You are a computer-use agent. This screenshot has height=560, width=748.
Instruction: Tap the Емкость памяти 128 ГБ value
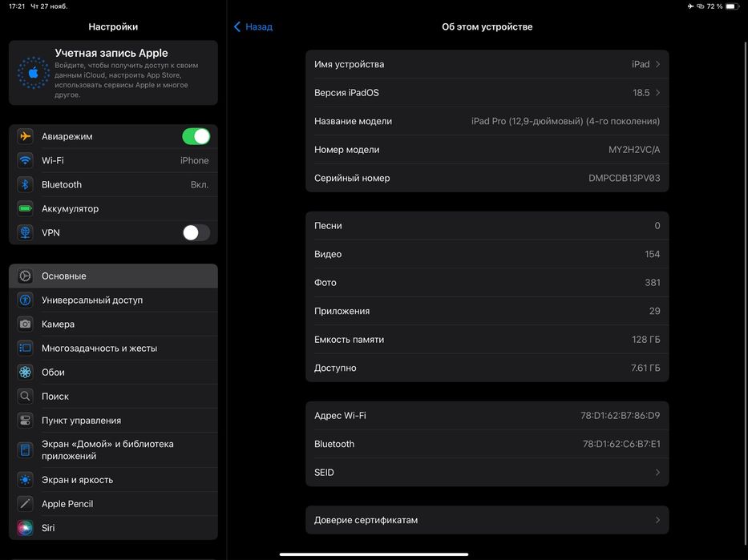click(x=646, y=340)
